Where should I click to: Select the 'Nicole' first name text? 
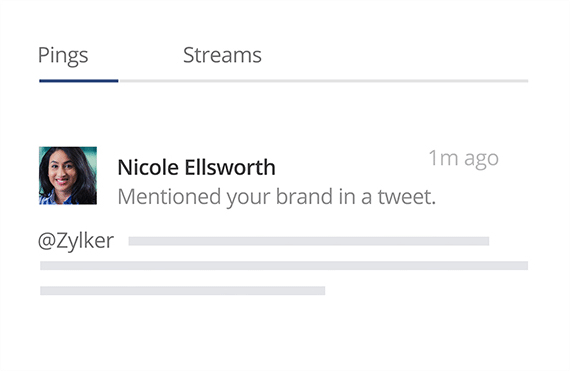click(x=148, y=167)
